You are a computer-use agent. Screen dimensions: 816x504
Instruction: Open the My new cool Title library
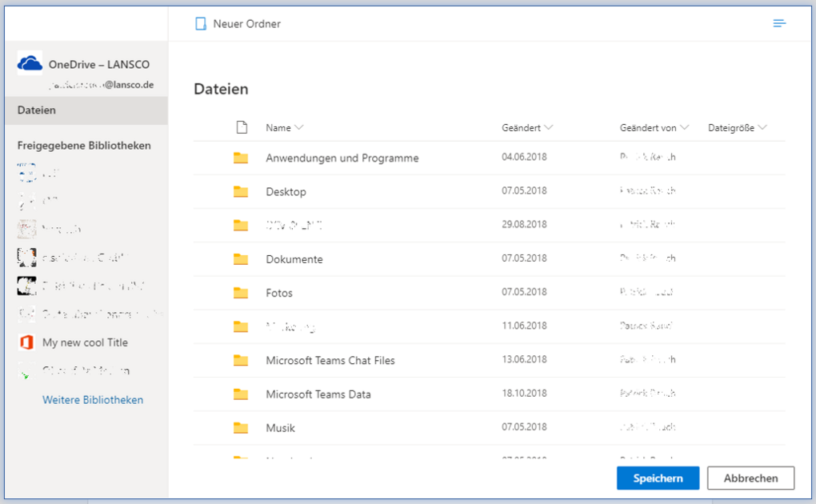tap(86, 342)
